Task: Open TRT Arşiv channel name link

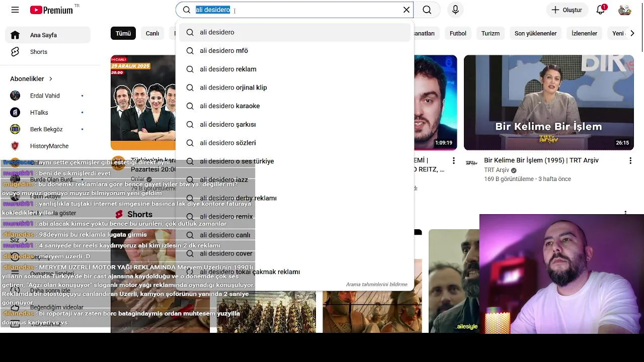Action: [497, 170]
